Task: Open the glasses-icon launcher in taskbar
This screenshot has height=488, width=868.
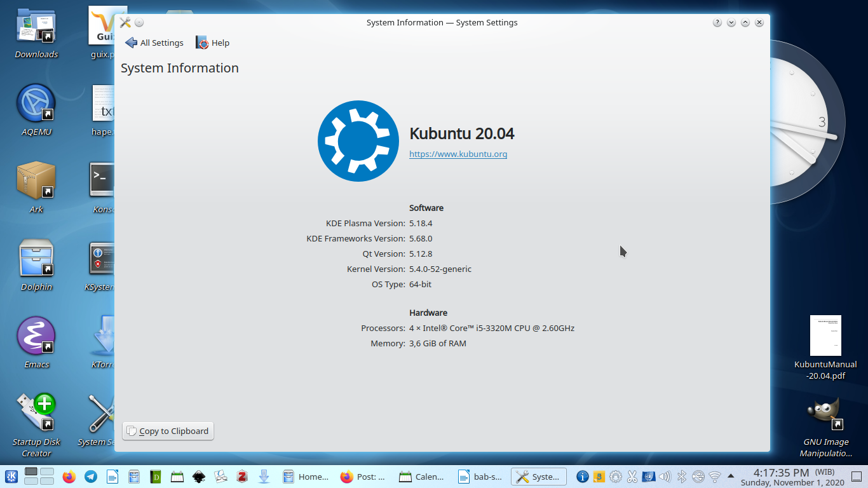Action: pos(220,477)
